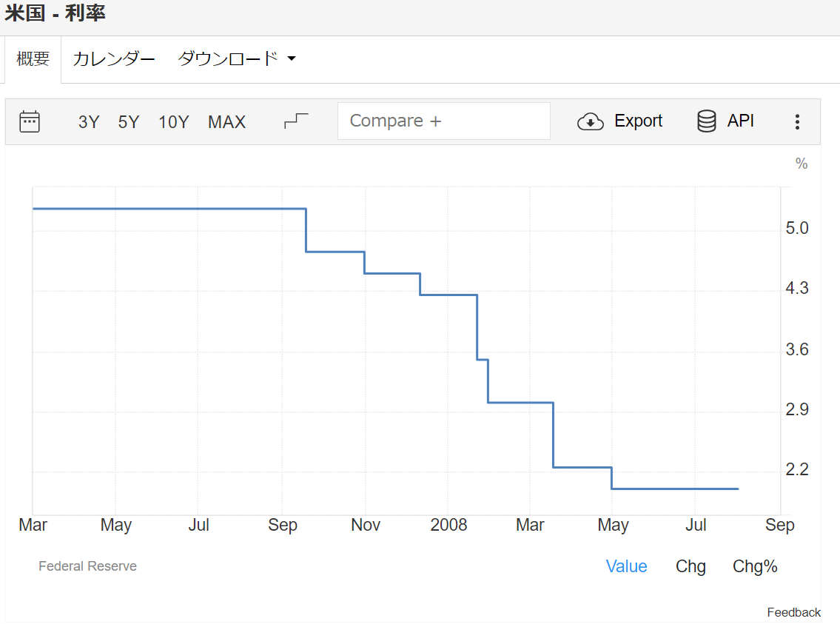Open the Feedback link
This screenshot has width=840, height=624.
(793, 612)
